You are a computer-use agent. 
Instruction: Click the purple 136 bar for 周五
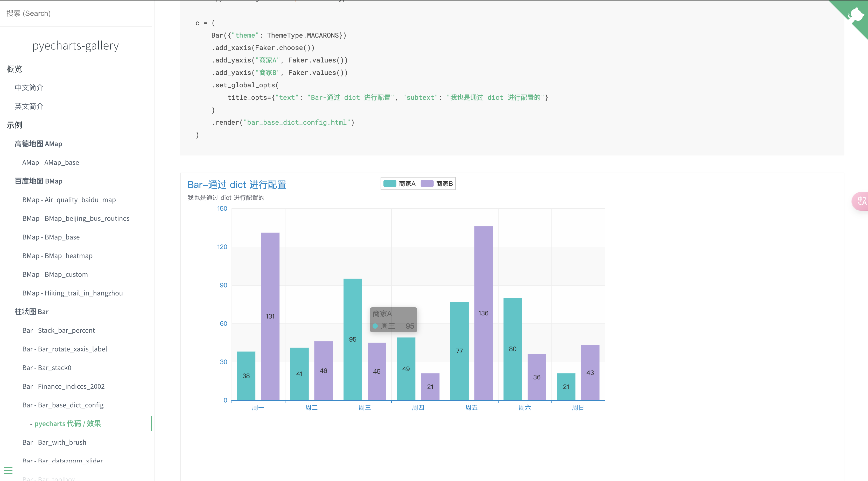coord(483,286)
